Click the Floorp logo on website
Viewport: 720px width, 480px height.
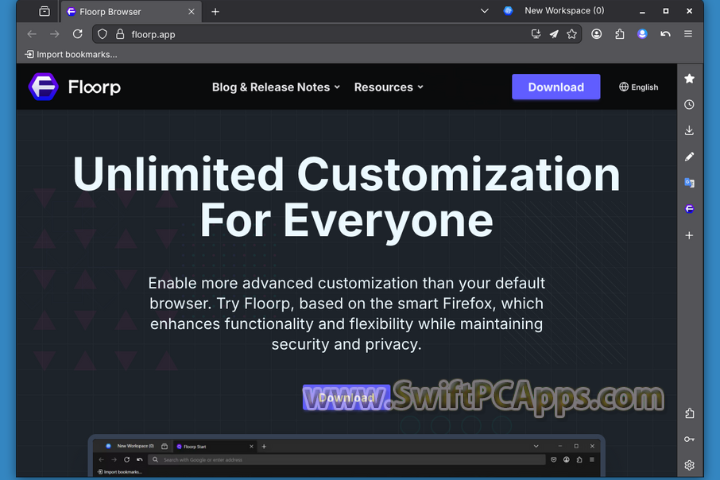tap(75, 86)
